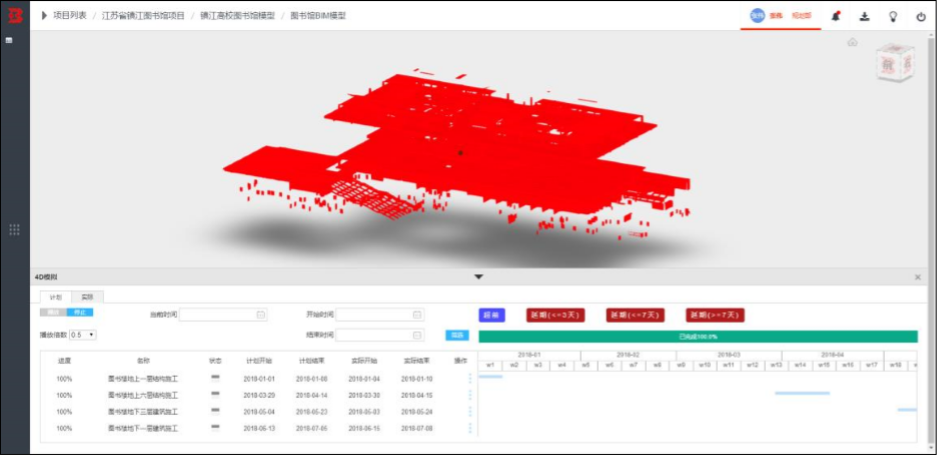
Task: Click the Gantt bar at week w18
Action: [x=907, y=410]
